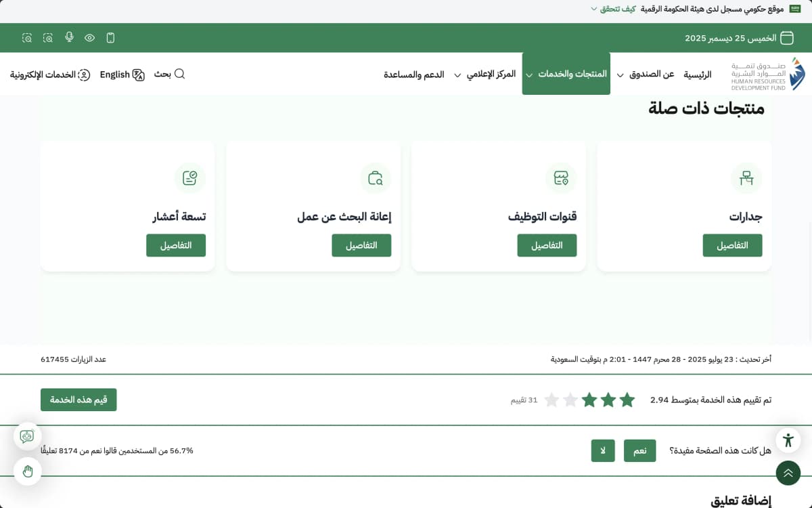
Task: Expand the عن الصندوق menu dropdown
Action: (651, 75)
